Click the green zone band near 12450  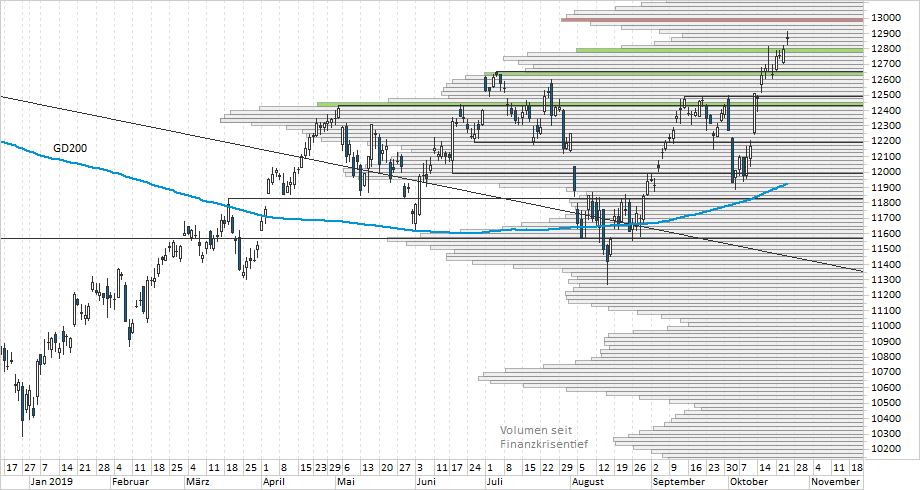(600, 104)
